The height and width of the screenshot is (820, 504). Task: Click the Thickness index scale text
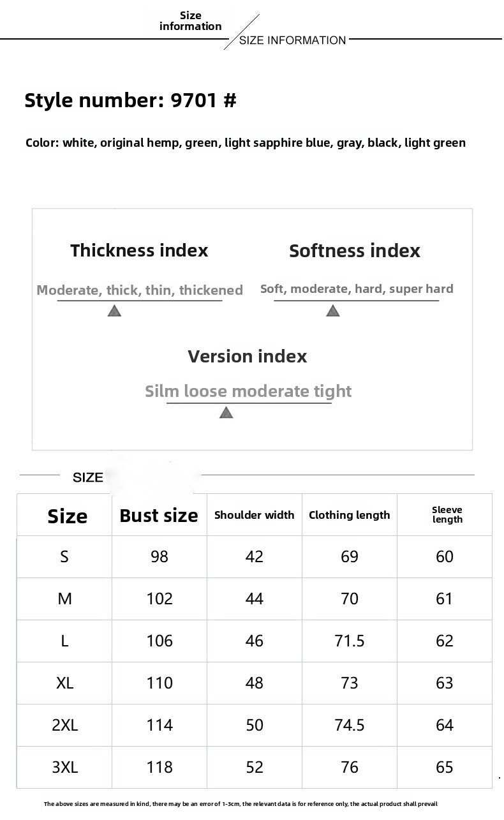[140, 290]
